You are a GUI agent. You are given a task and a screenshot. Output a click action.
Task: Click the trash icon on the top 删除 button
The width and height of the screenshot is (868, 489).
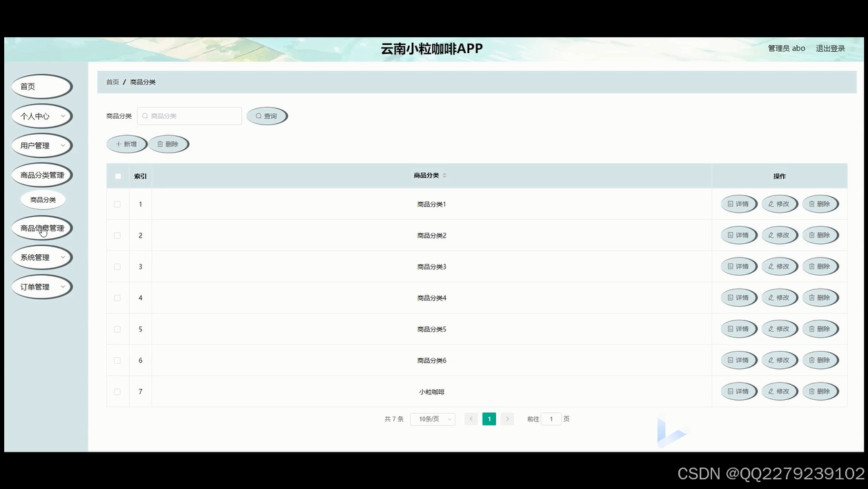click(x=161, y=144)
